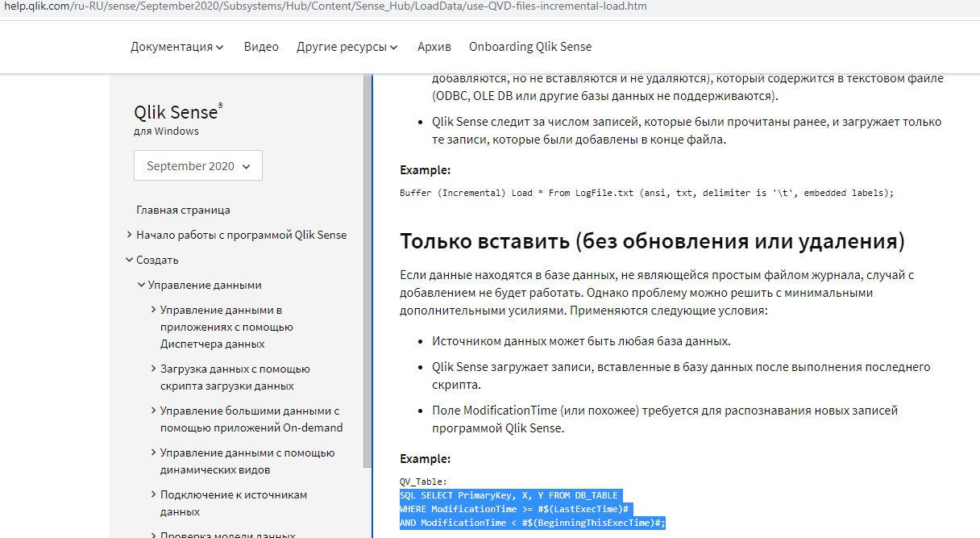Click bullet Qlik Sense следит за числом записей
This screenshot has height=538, width=980.
pyautogui.click(x=687, y=131)
